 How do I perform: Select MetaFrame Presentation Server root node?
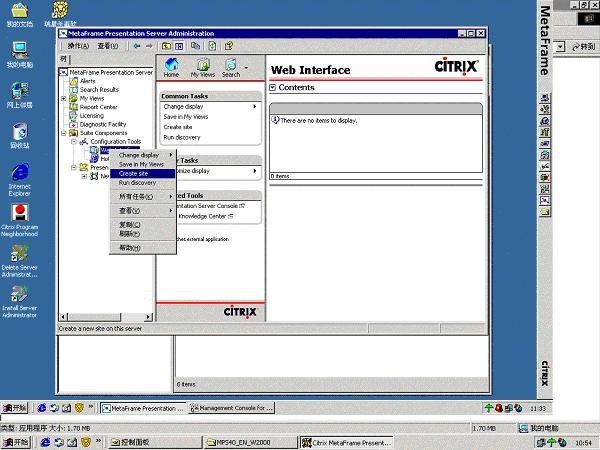(111, 72)
